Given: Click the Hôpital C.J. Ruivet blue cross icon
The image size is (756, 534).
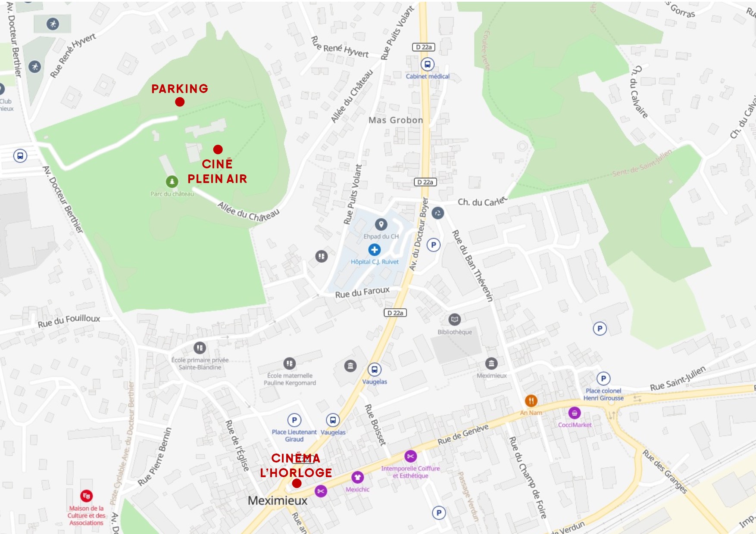Looking at the screenshot, I should (374, 250).
